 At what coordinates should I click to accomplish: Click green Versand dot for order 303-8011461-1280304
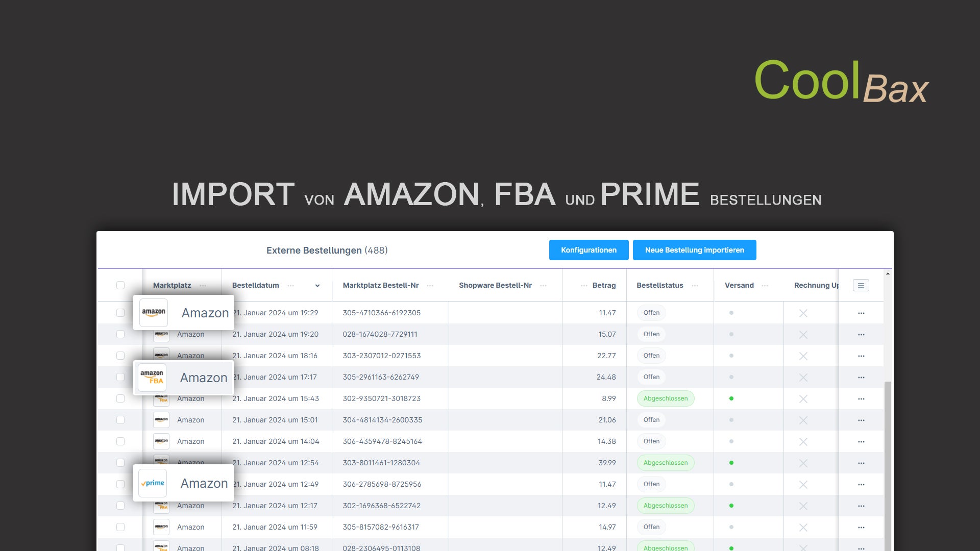[731, 463]
